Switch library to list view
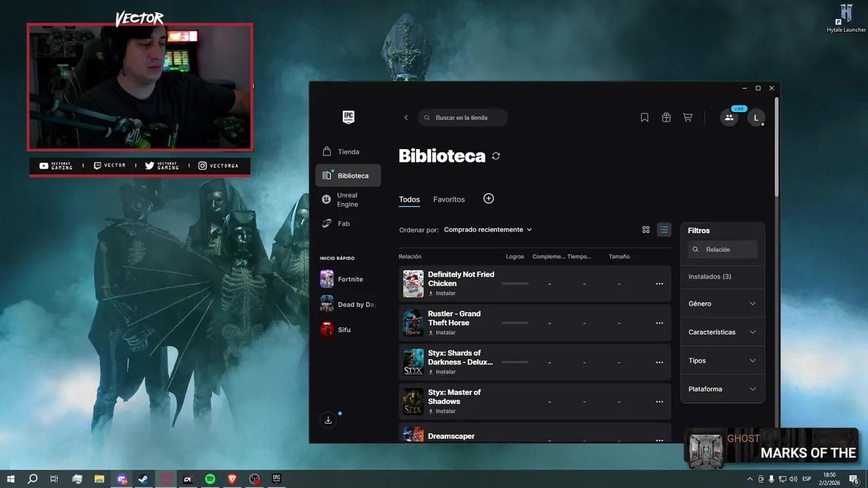Image resolution: width=868 pixels, height=488 pixels. pyautogui.click(x=664, y=230)
